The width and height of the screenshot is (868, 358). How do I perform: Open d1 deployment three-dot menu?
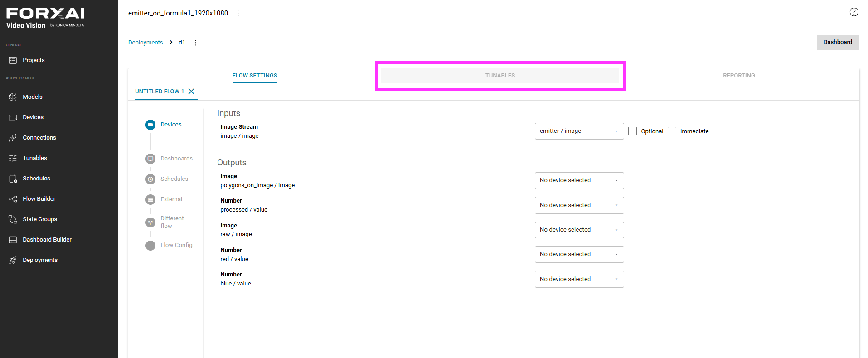pyautogui.click(x=195, y=43)
